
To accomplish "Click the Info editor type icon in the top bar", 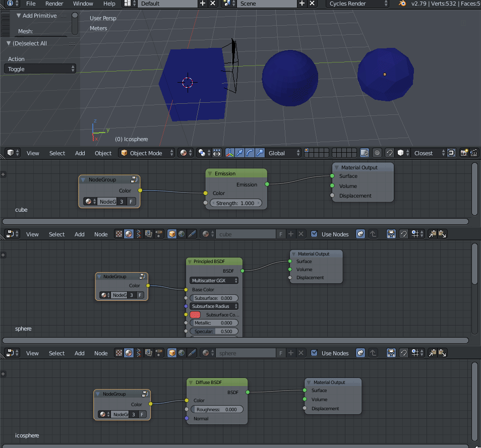I will click(x=12, y=4).
